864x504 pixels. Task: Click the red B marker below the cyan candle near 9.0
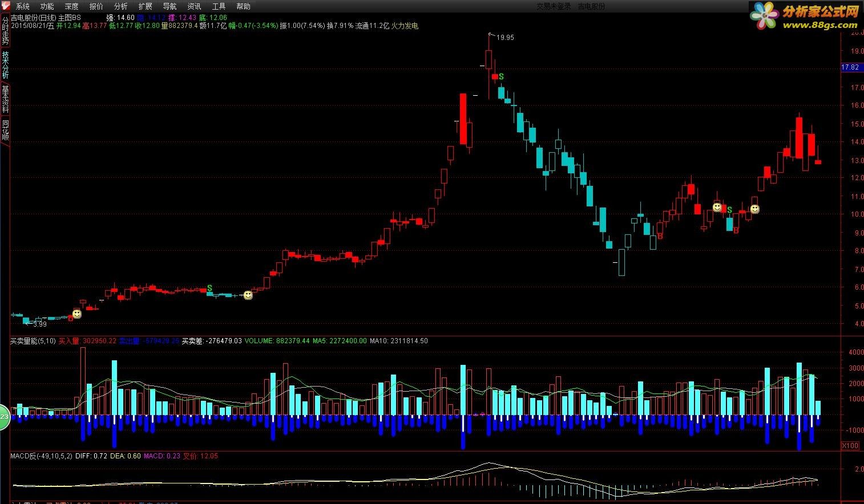(736, 230)
